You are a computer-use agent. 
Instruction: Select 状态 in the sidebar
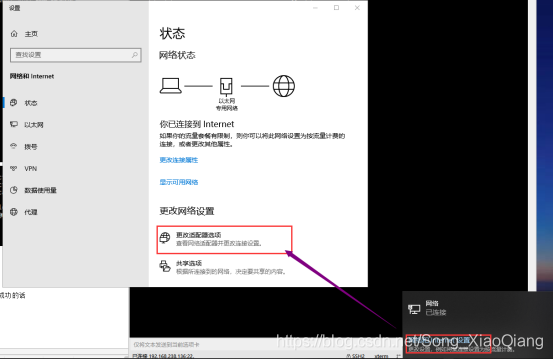[x=31, y=103]
